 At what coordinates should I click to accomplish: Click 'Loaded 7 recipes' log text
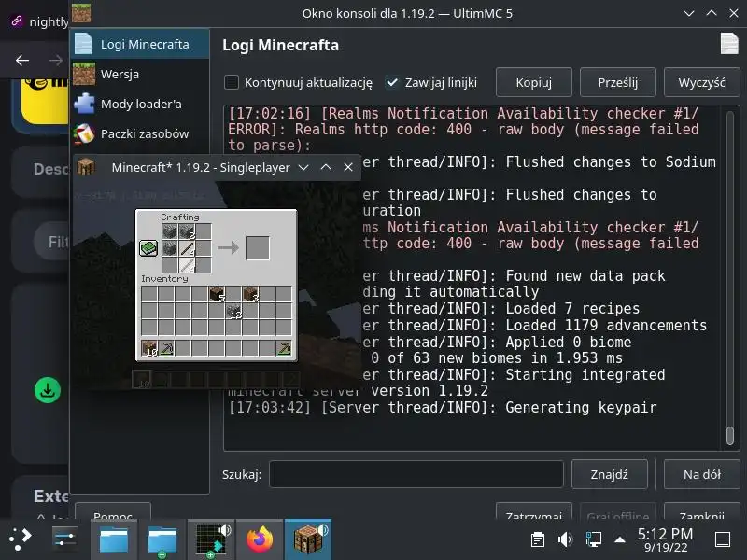572,309
